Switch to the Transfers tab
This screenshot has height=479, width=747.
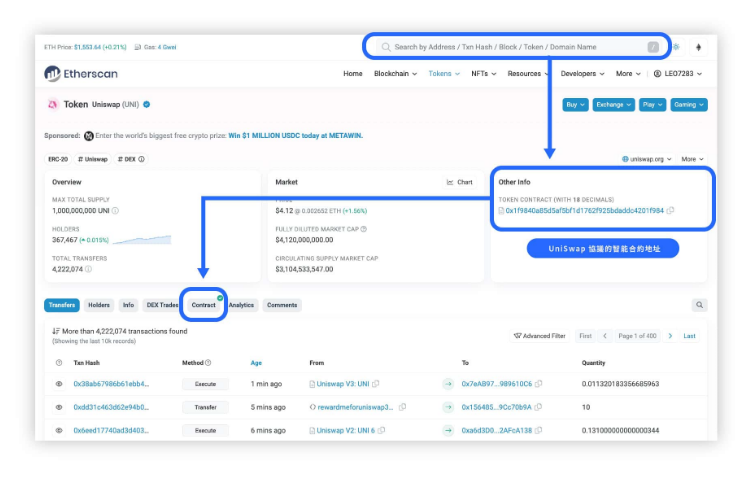(x=62, y=305)
